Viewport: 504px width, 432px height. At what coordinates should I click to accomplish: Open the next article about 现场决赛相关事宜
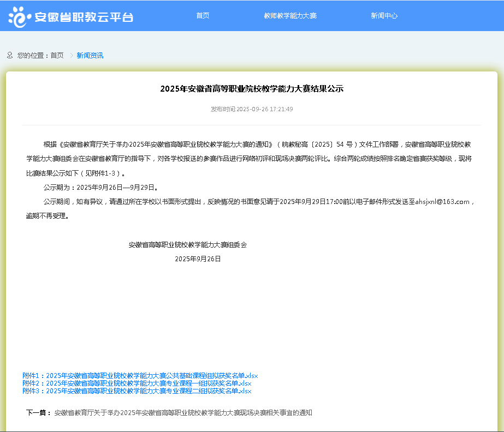183,413
